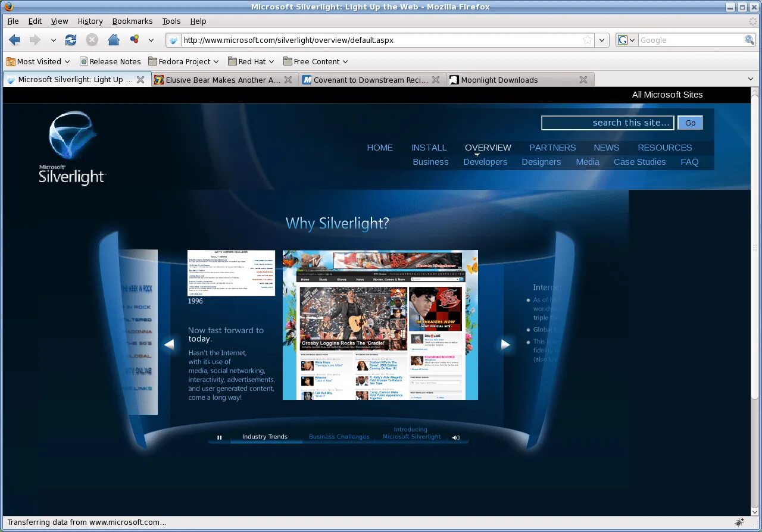Click the right carousel arrow
This screenshot has width=762, height=532.
[x=505, y=344]
